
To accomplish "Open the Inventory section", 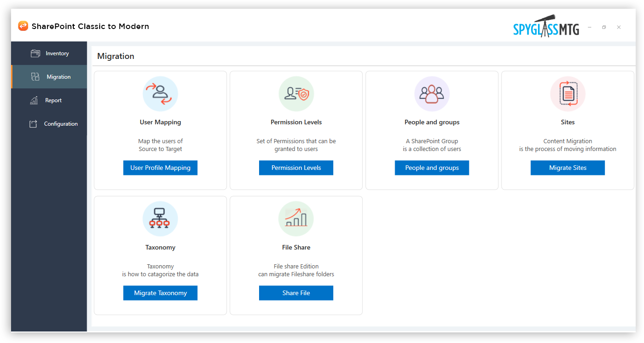I will coord(57,53).
